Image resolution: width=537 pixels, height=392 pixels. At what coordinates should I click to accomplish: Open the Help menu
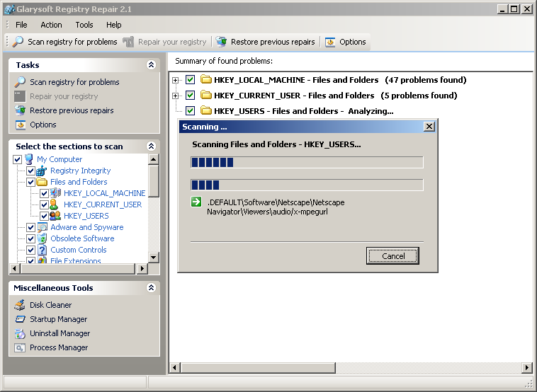click(x=113, y=25)
